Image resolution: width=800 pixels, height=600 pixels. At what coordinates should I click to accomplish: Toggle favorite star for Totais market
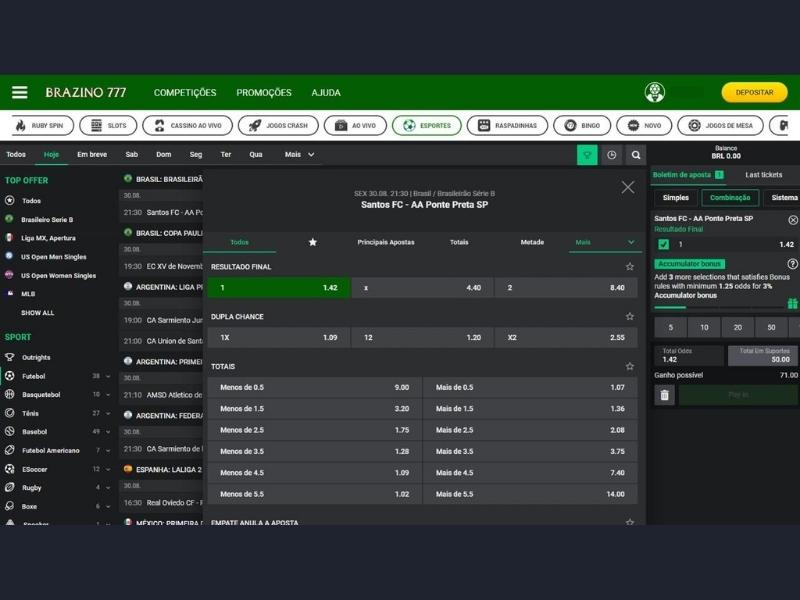pos(629,366)
